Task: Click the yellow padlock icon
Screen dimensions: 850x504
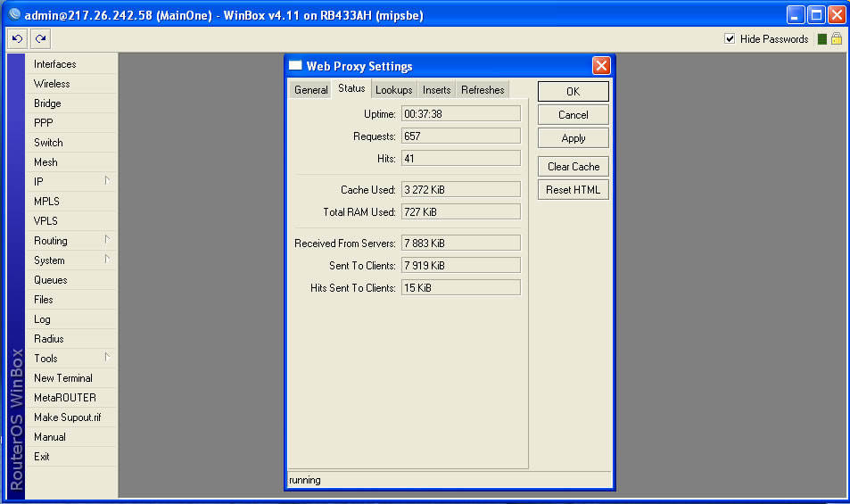Action: (837, 38)
